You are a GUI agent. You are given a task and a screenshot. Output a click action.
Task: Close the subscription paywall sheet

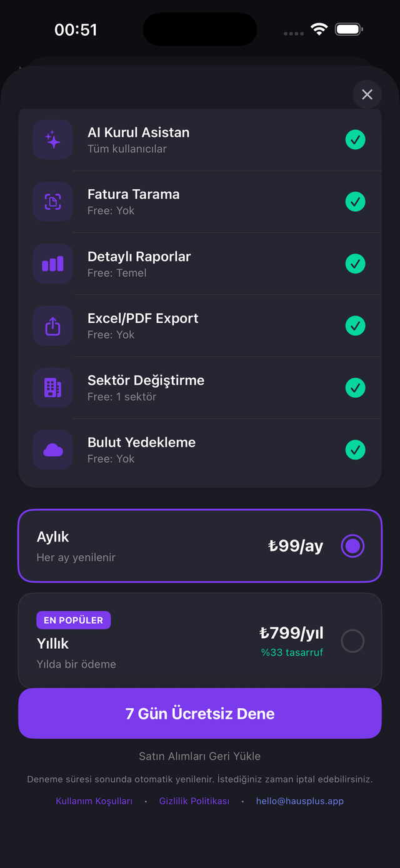[x=367, y=94]
